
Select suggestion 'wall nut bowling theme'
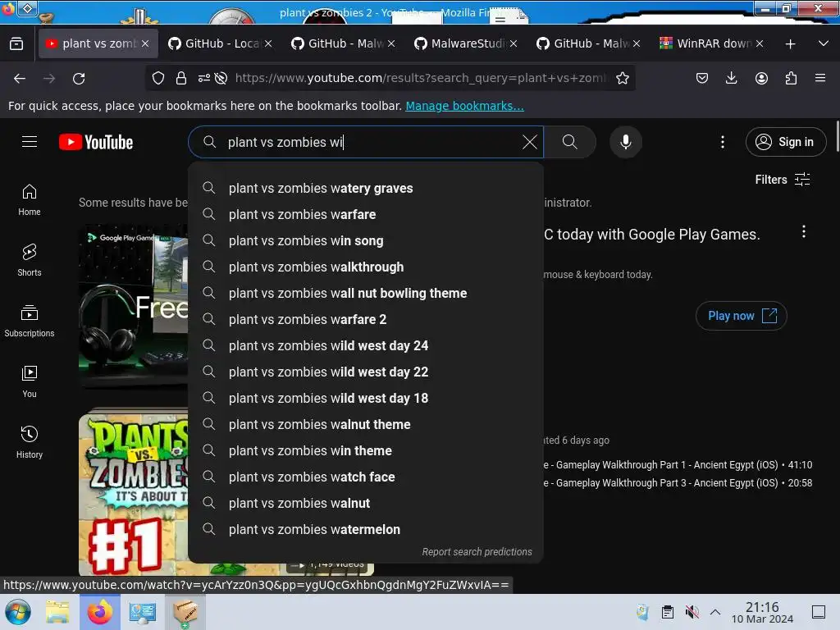click(366, 293)
